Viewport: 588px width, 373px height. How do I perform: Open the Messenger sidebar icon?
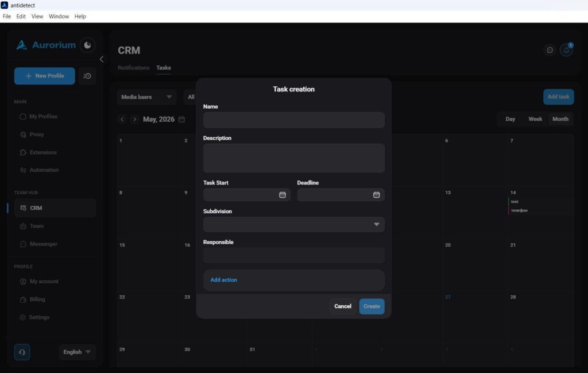[23, 244]
